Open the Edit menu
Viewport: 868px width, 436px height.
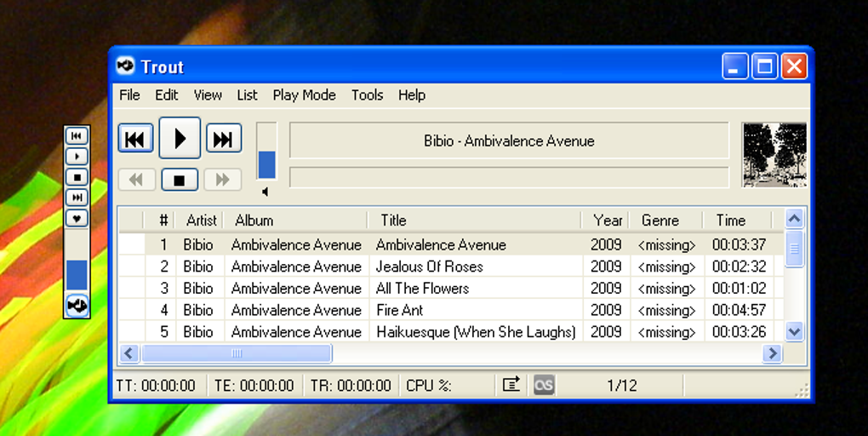point(166,95)
